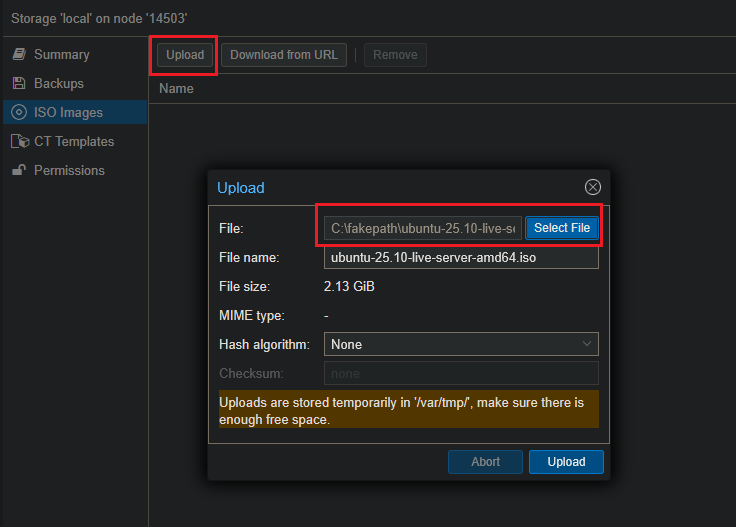The height and width of the screenshot is (527, 736).
Task: Click the Abort button
Action: (485, 461)
